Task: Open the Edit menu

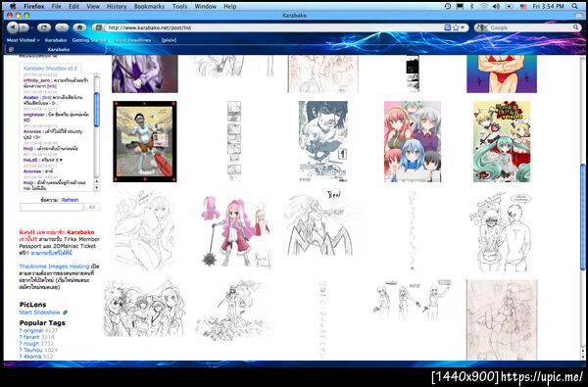Action: (73, 7)
